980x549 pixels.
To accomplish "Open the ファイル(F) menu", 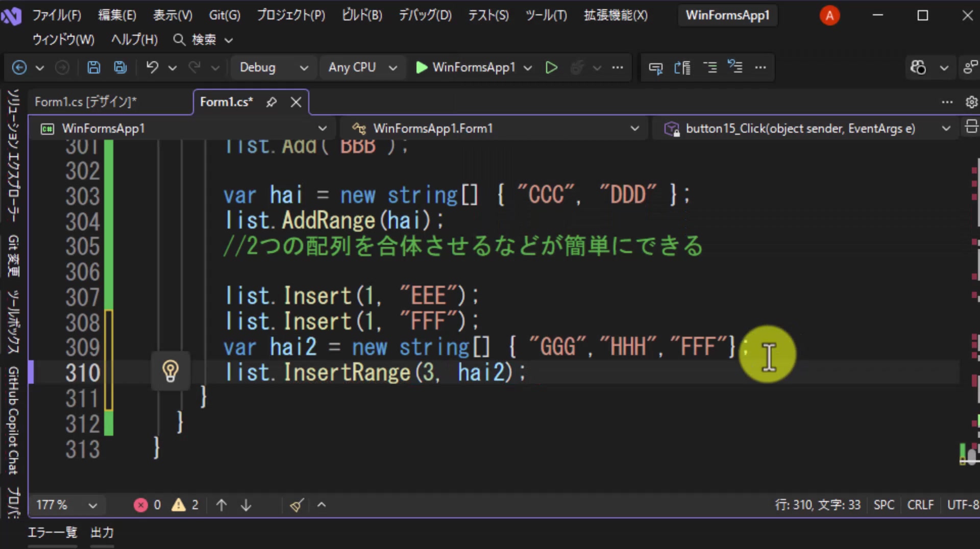I will click(x=57, y=15).
